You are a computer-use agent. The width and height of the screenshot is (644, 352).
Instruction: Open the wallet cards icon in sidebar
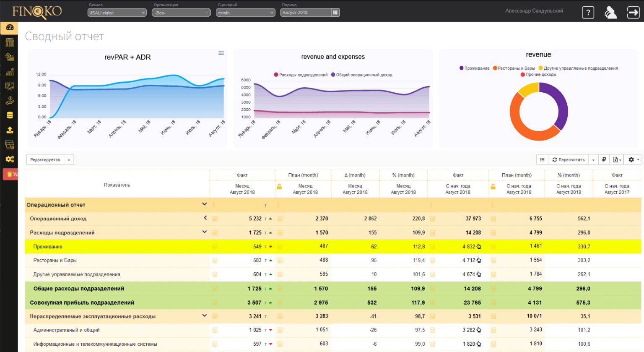pos(10,145)
